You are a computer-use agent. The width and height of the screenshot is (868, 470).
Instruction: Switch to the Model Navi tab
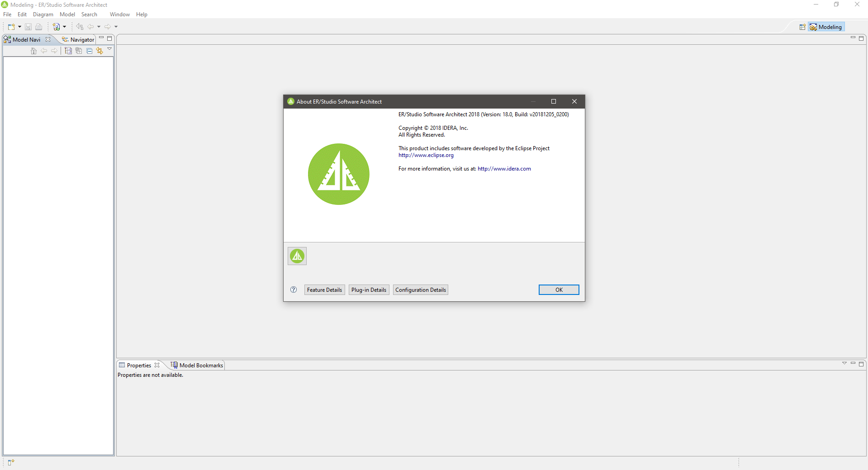tap(26, 40)
